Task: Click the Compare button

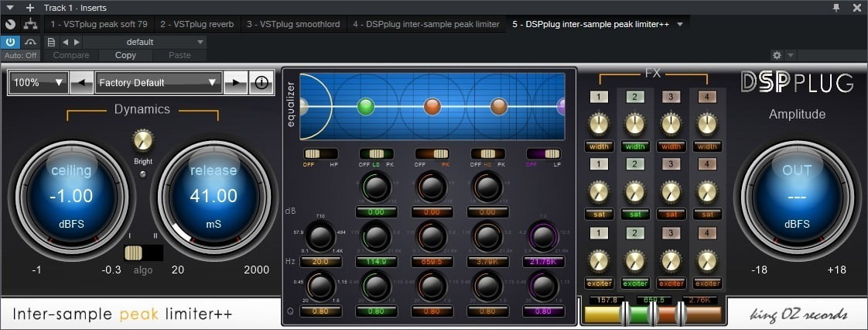Action: point(71,56)
